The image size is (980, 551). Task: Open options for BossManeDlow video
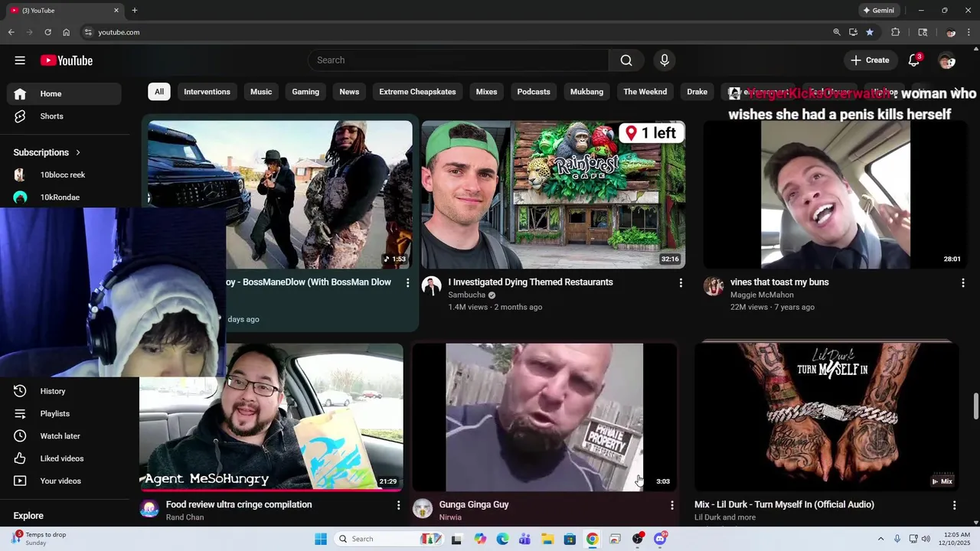click(x=407, y=283)
